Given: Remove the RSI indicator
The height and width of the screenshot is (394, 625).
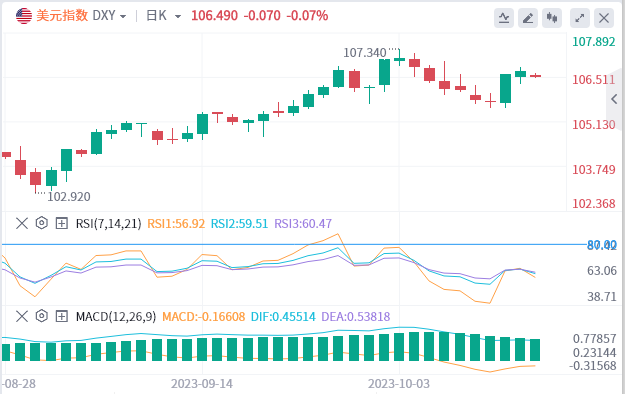Looking at the screenshot, I should coord(22,223).
